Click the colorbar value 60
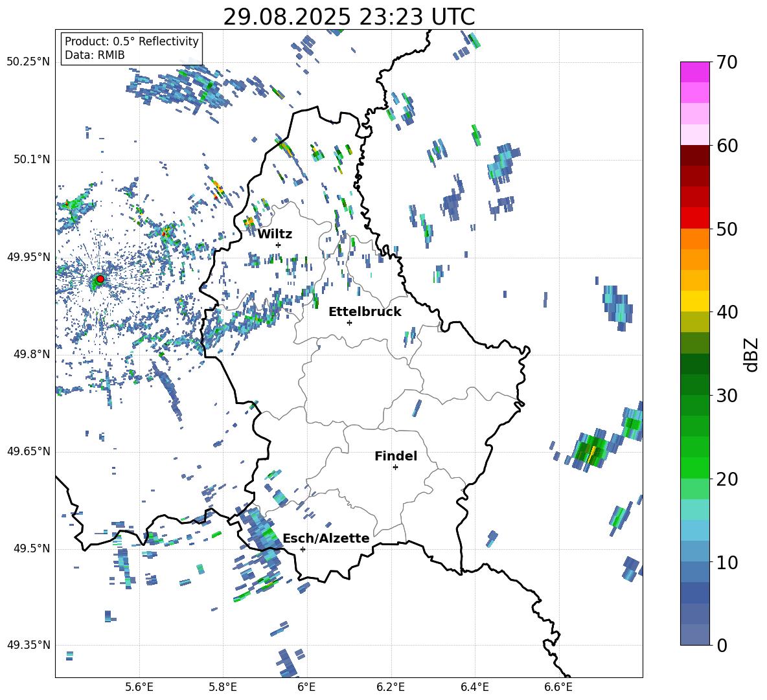 [x=726, y=146]
